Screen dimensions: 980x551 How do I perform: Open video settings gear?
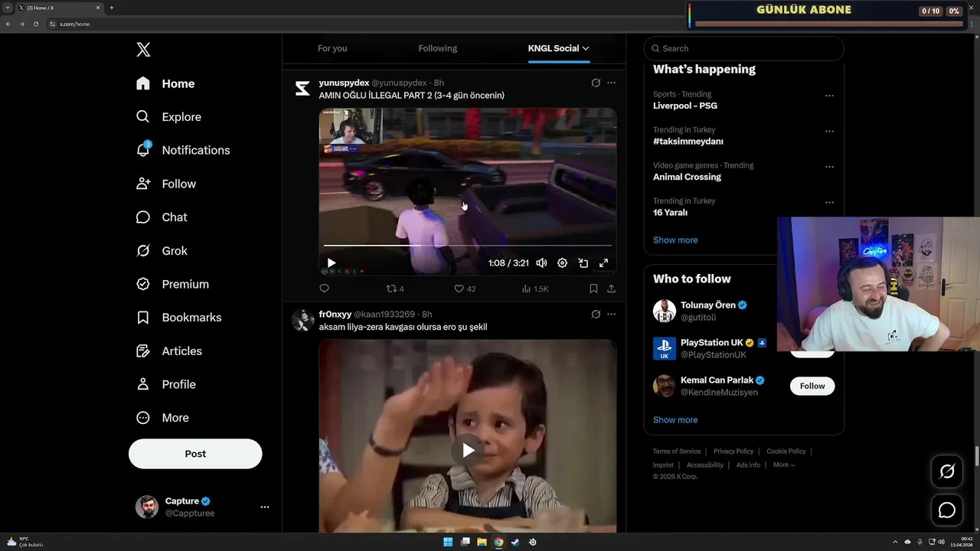562,262
